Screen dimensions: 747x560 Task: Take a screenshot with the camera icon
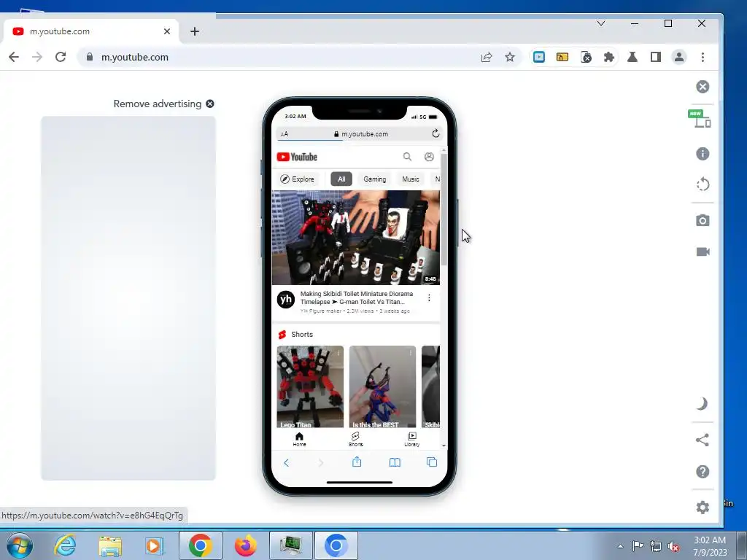click(703, 220)
